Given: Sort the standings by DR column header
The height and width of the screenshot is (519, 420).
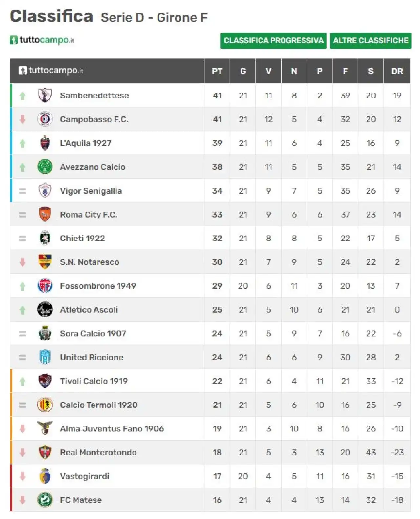Looking at the screenshot, I should [x=397, y=71].
